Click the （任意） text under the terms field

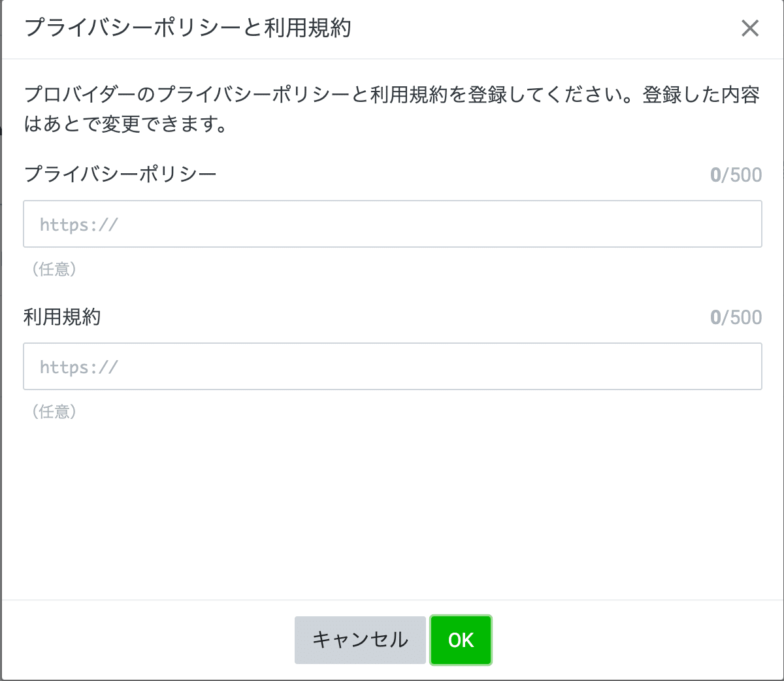[x=54, y=411]
